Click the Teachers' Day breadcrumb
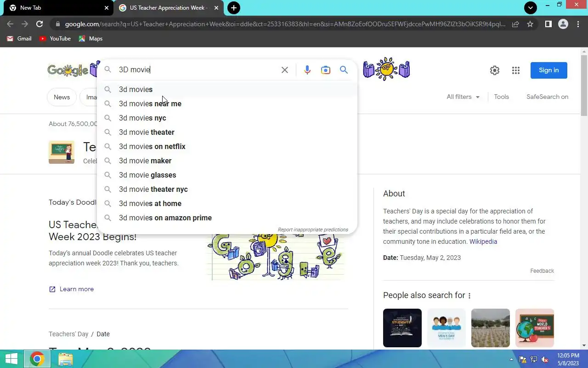 (68, 334)
